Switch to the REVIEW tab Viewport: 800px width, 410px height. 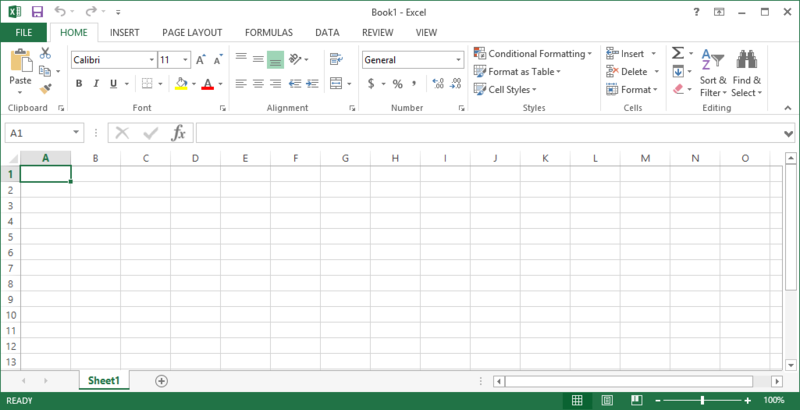(x=378, y=33)
